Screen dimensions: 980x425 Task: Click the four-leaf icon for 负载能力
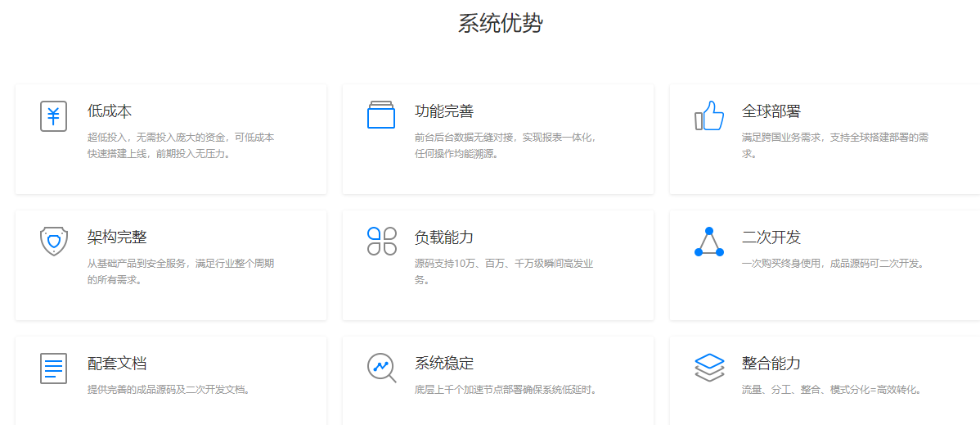[x=381, y=242]
